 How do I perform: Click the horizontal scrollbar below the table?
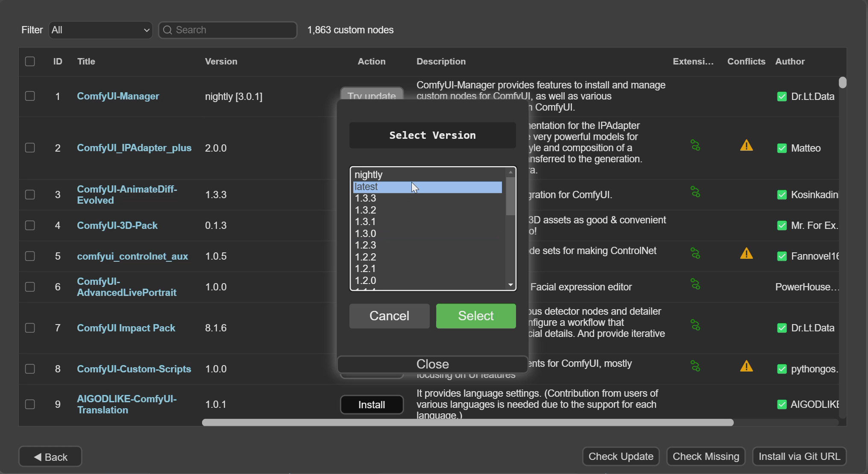[x=467, y=422]
